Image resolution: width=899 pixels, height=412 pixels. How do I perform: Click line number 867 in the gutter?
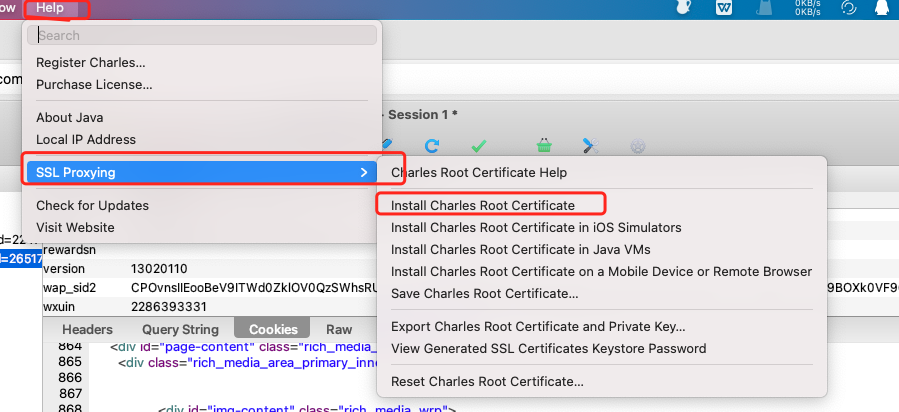(x=70, y=394)
